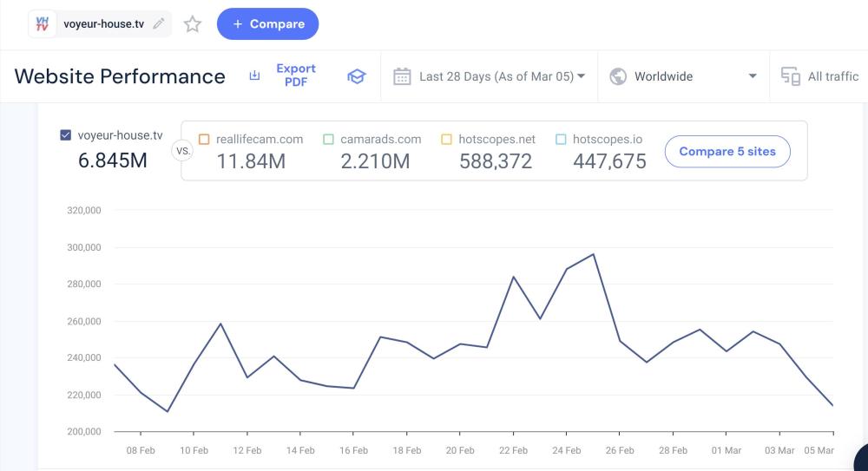The image size is (868, 471).
Task: Uncheck the voyeur-house.tv checkbox
Action: [x=65, y=135]
